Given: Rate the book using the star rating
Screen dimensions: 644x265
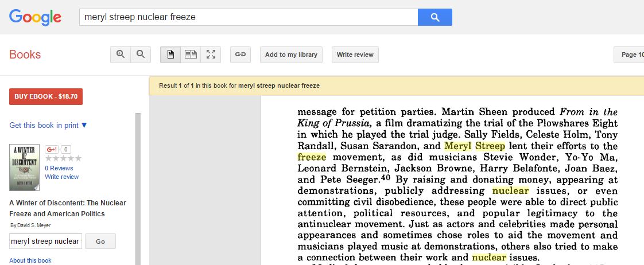Looking at the screenshot, I should 63,159.
